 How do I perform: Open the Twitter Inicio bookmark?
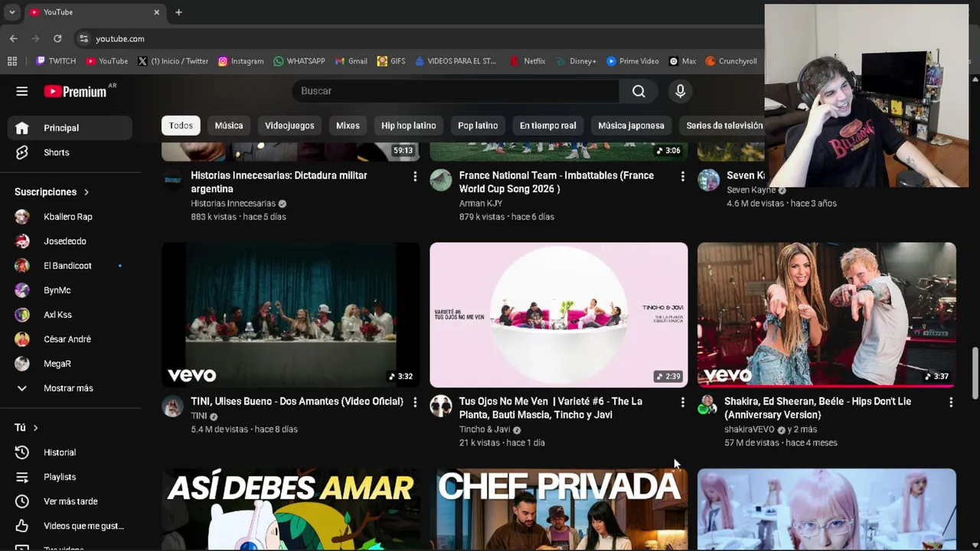(x=173, y=61)
